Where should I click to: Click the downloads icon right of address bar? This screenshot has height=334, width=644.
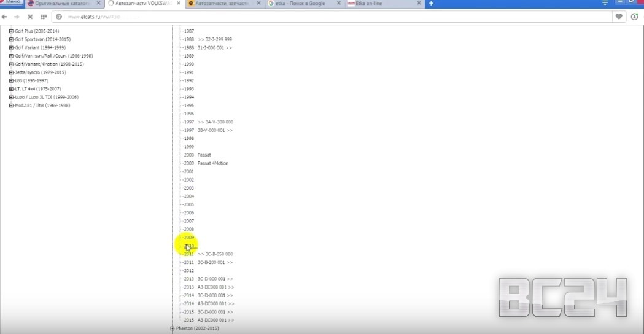tap(635, 17)
